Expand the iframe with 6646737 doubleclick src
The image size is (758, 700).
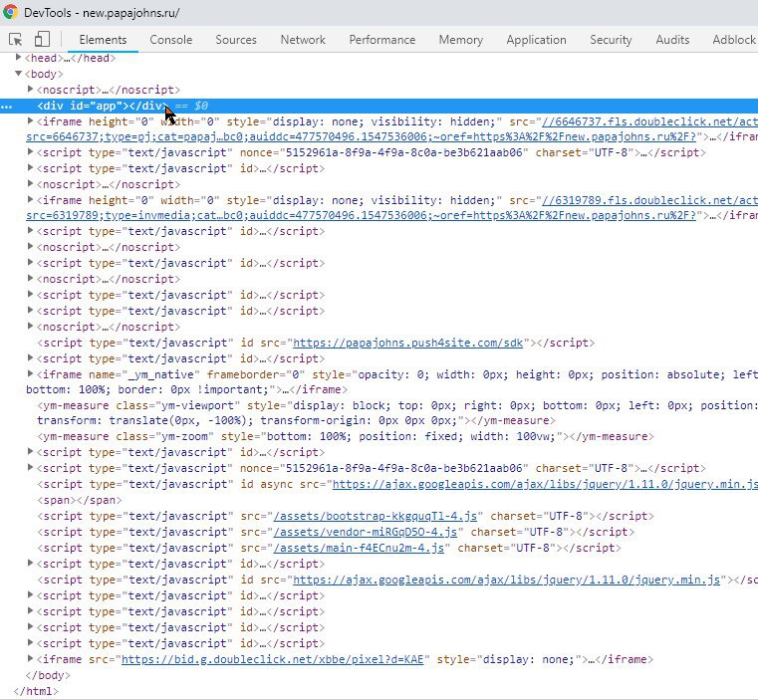click(31, 120)
